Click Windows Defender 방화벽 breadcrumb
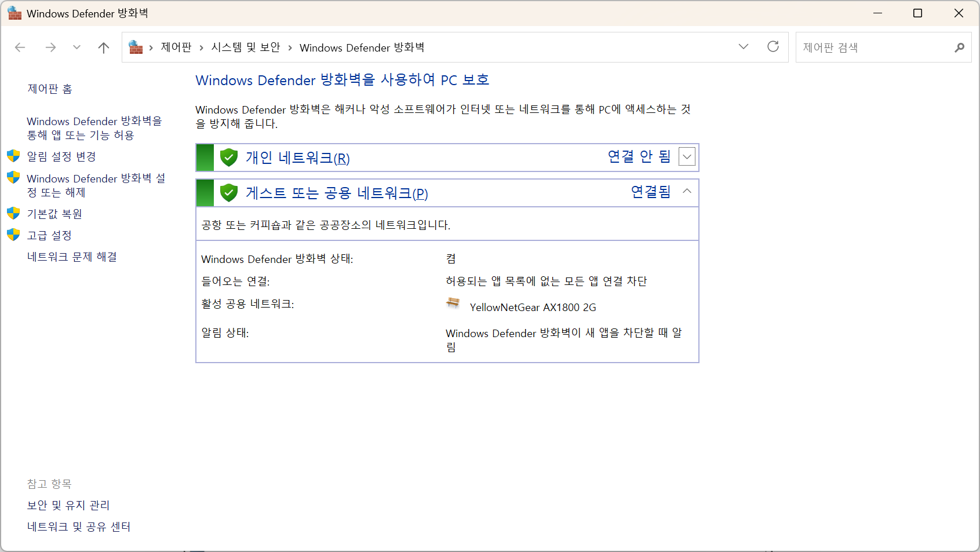Viewport: 980px width, 552px height. tap(362, 47)
